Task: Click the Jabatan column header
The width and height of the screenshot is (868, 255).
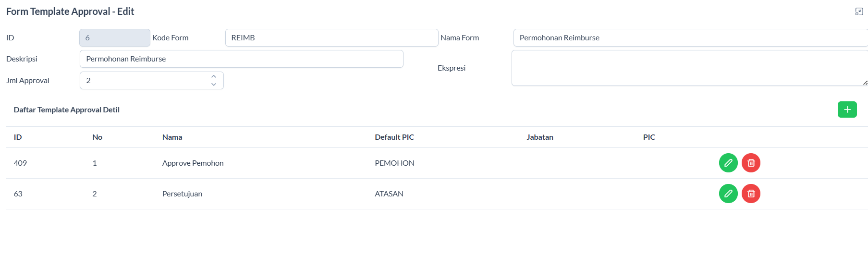Action: (539, 137)
